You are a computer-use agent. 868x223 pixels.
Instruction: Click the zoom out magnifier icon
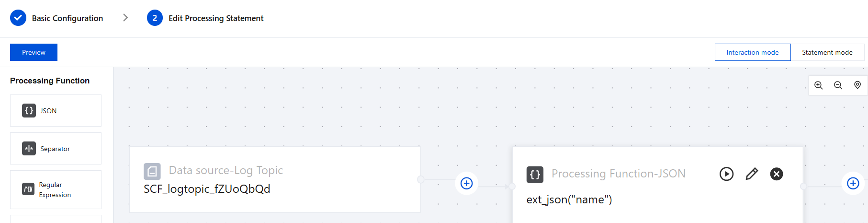click(x=838, y=85)
